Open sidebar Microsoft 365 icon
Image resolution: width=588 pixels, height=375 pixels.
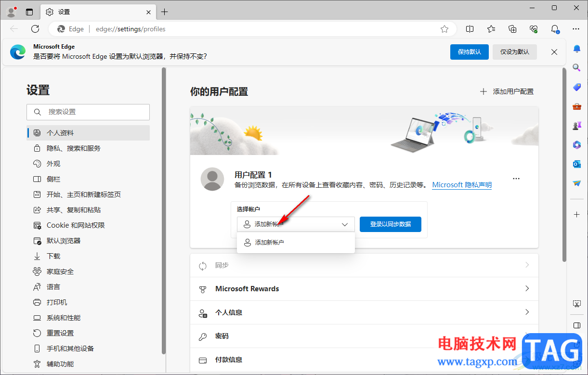coord(577,145)
